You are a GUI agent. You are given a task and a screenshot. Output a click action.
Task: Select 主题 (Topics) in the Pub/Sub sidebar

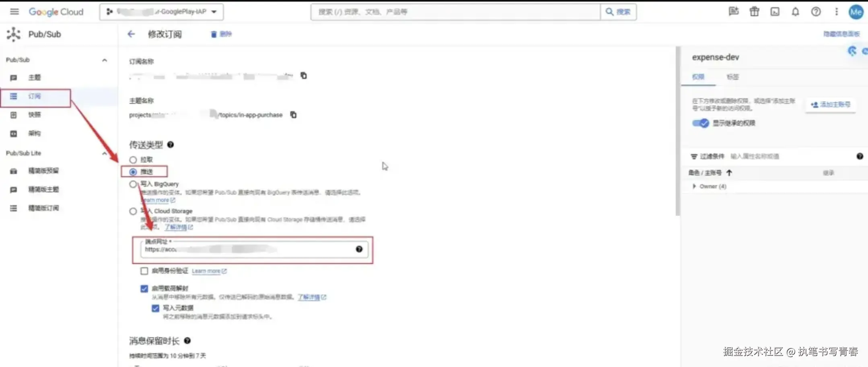point(35,77)
